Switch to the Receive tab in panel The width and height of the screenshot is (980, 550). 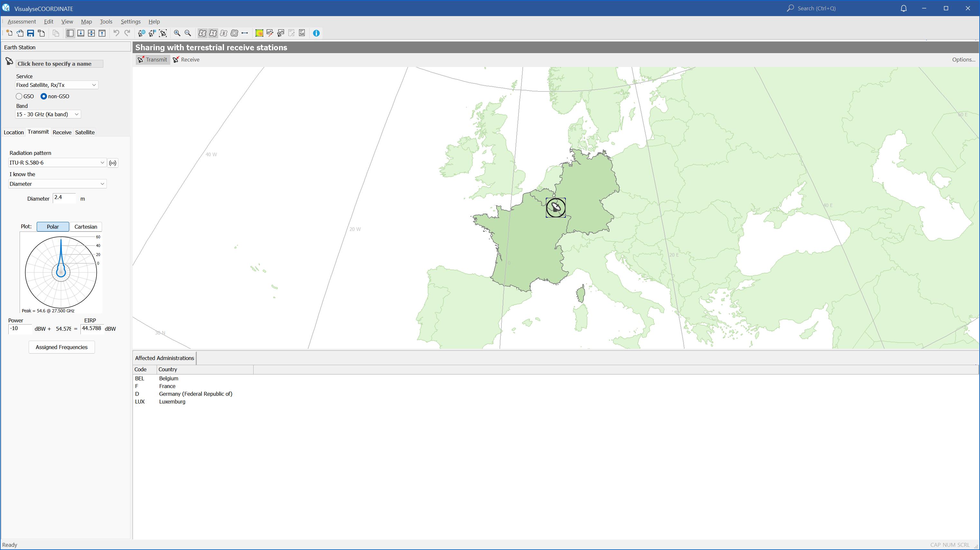[x=62, y=132]
